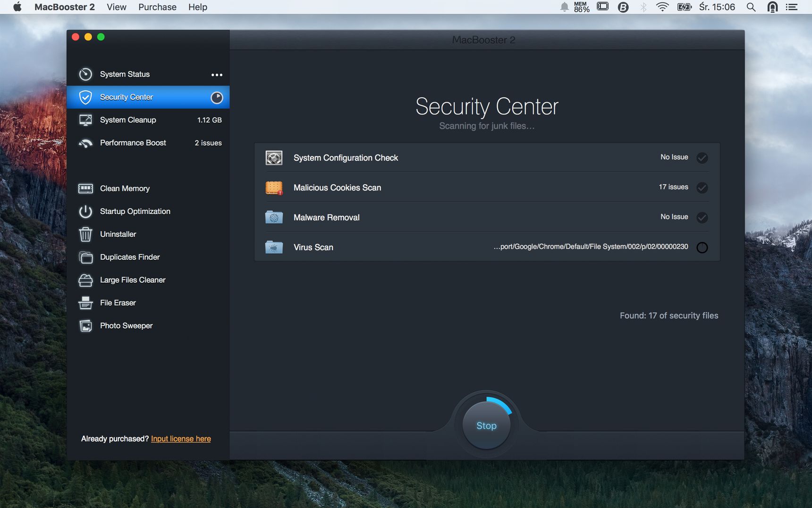Select the System Cleanup sidebar label
Viewport: 812px width, 508px height.
(128, 120)
